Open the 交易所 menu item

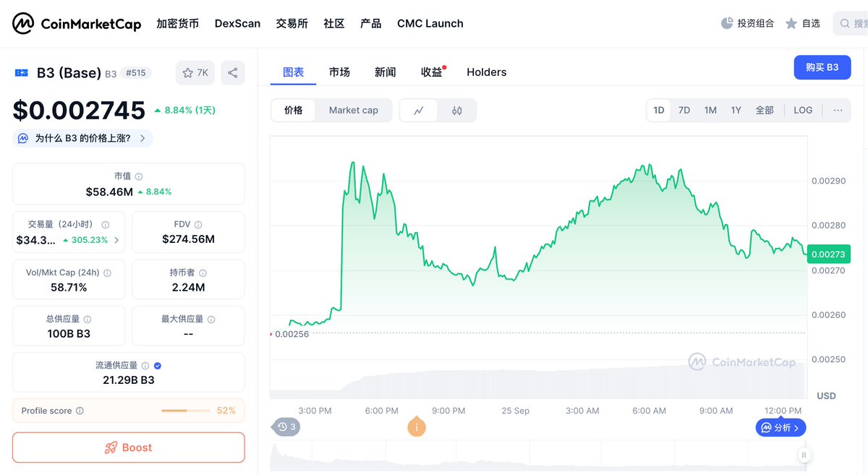(x=292, y=24)
